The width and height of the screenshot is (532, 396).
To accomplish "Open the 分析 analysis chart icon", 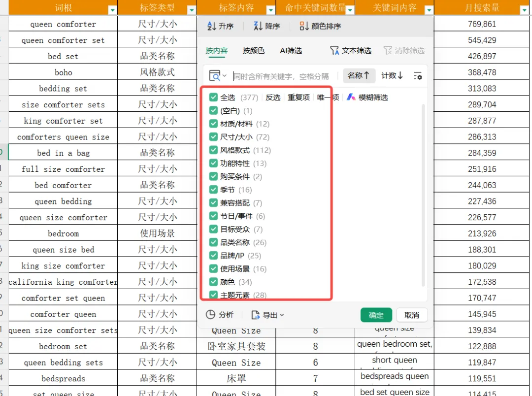I will tap(210, 315).
